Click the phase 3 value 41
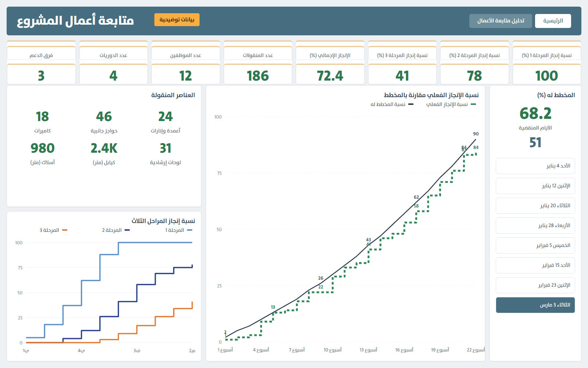 [x=402, y=76]
